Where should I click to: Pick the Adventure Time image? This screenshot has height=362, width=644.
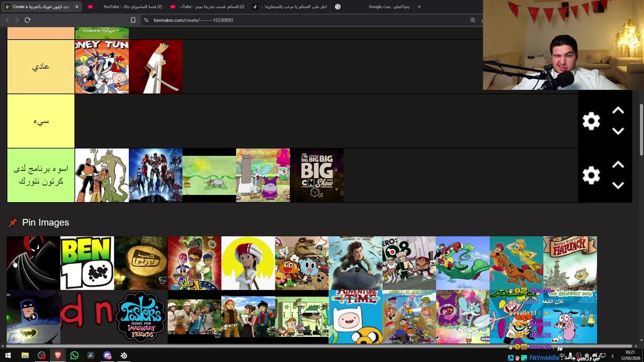coord(356,317)
